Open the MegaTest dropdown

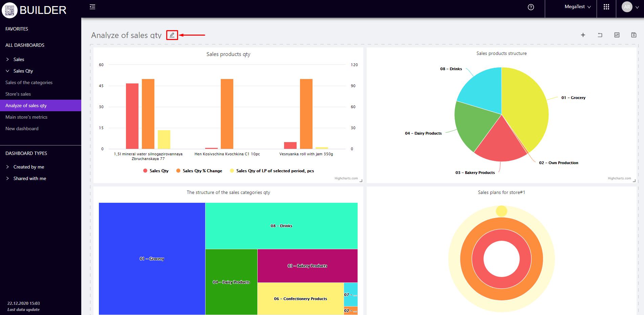578,7
